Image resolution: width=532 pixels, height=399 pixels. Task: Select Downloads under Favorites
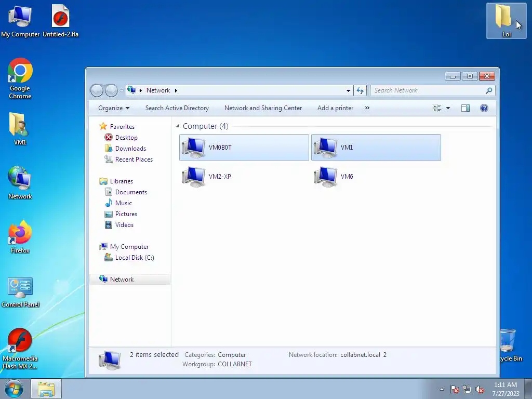(x=130, y=148)
